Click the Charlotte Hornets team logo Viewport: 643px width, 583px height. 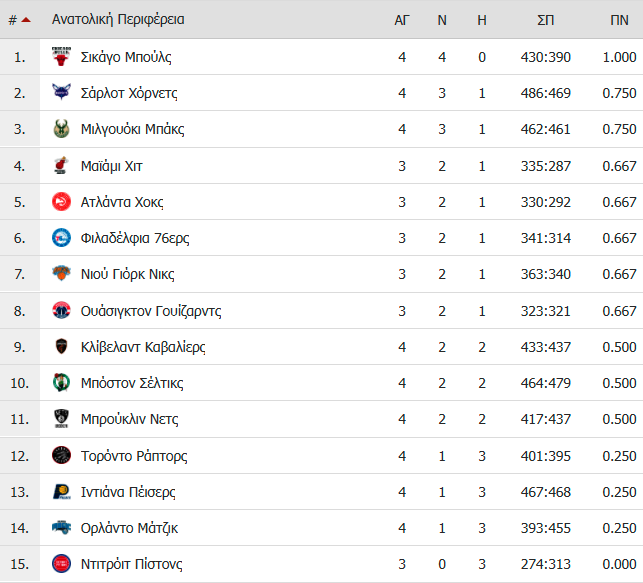click(61, 93)
